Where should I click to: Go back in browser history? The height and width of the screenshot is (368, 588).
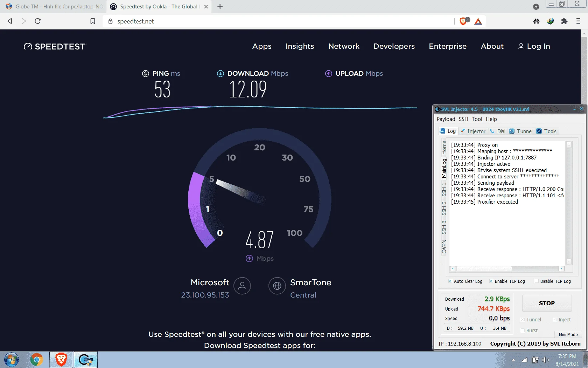(x=10, y=21)
